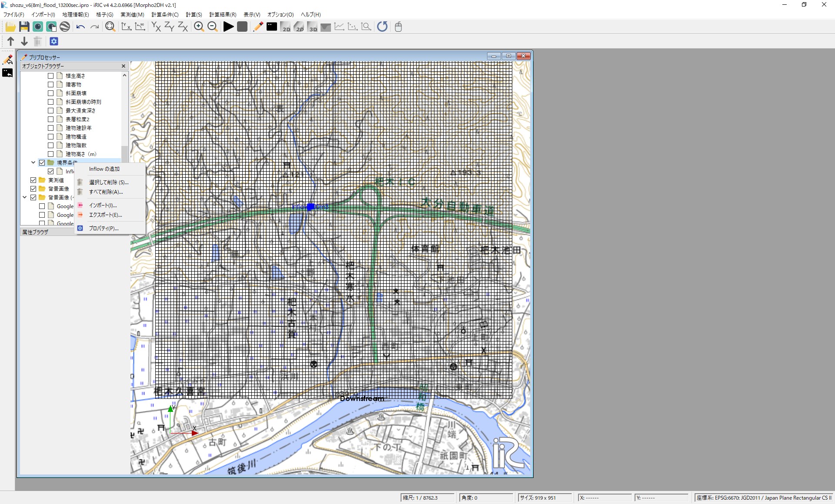Open the pre-processor pencil icon in toolbar

click(x=258, y=27)
